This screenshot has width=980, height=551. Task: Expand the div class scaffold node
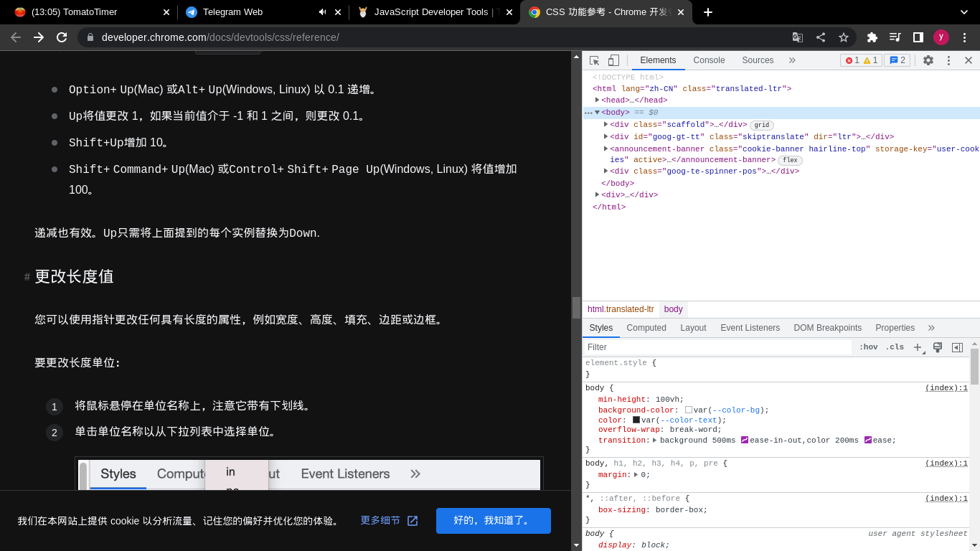tap(606, 124)
